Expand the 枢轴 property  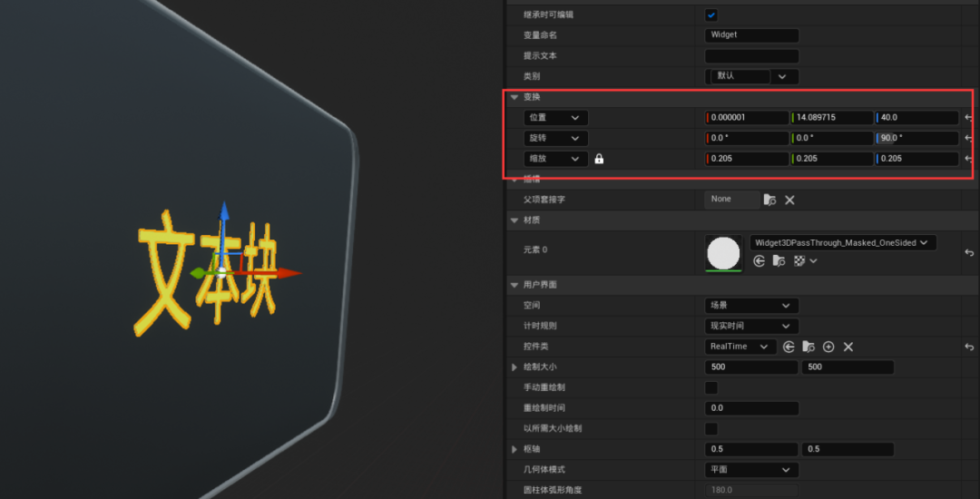514,449
